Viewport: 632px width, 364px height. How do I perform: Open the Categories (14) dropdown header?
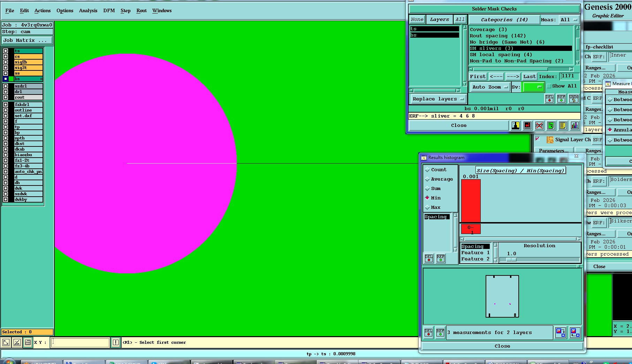(x=504, y=20)
